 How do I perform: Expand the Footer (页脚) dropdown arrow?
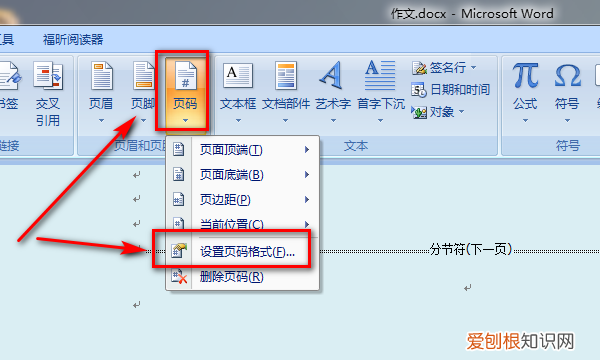tap(143, 121)
